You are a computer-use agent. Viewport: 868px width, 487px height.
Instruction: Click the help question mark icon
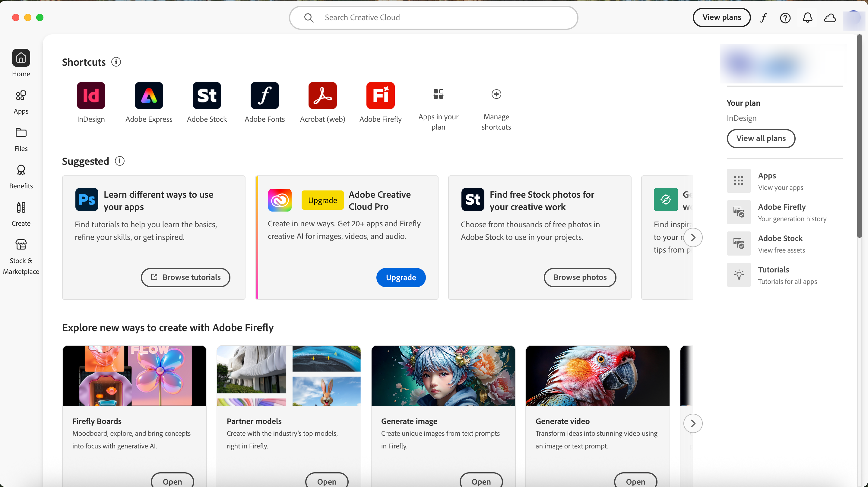click(785, 17)
